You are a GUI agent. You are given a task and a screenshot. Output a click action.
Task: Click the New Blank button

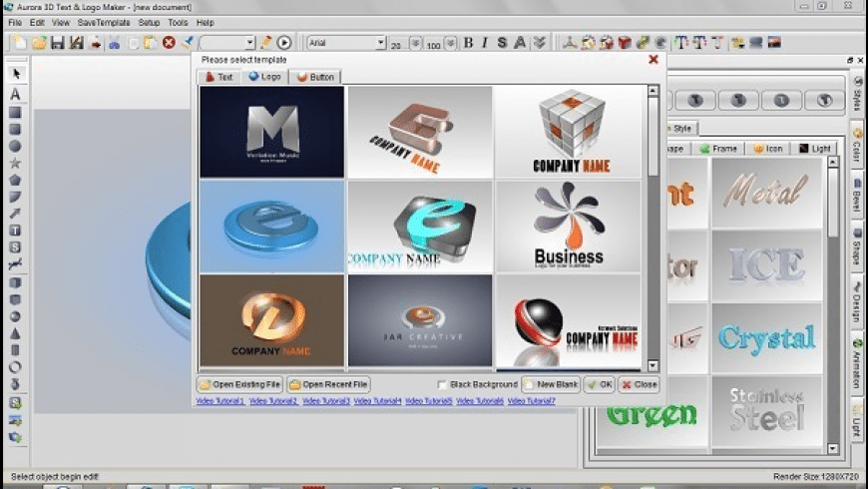point(551,384)
